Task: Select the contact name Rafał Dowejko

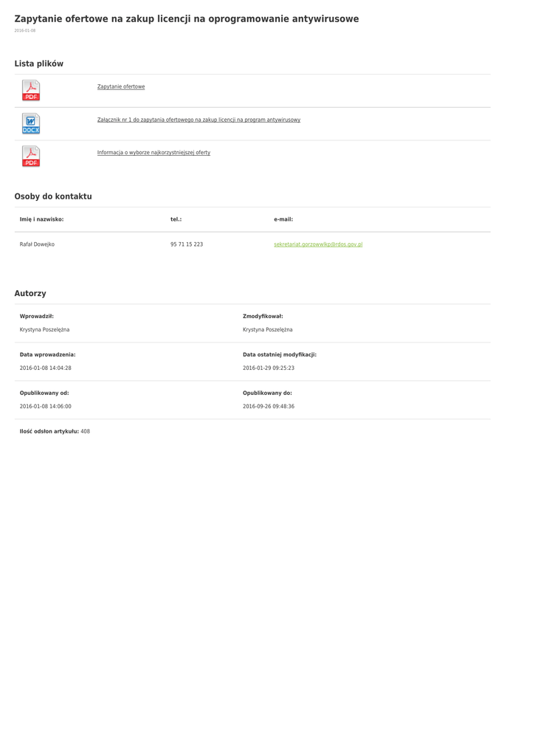Action: click(37, 244)
